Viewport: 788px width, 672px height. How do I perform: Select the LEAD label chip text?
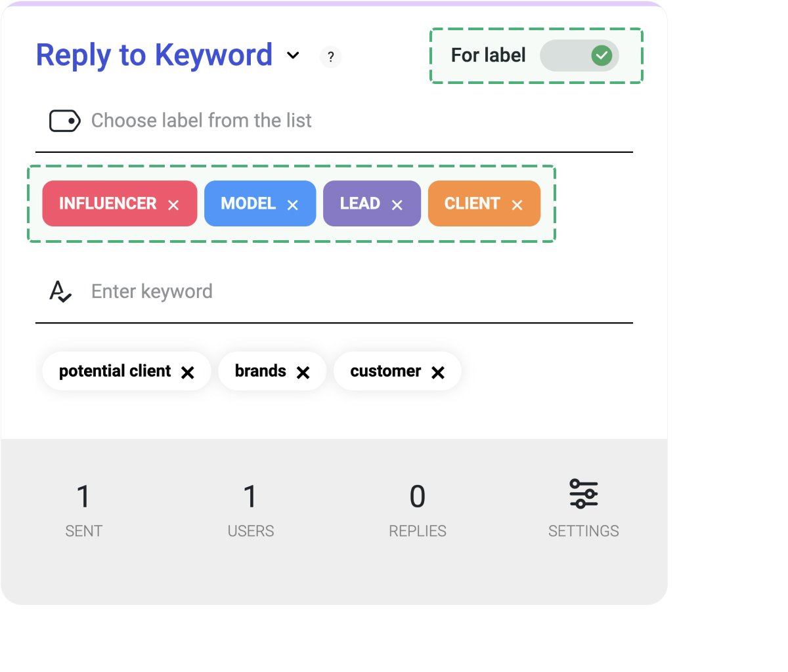(x=360, y=203)
